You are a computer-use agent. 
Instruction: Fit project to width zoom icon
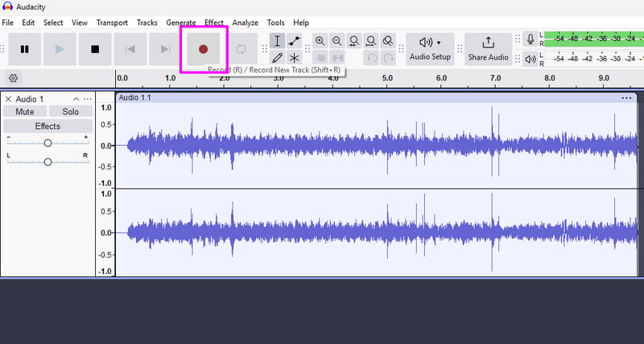coord(371,41)
